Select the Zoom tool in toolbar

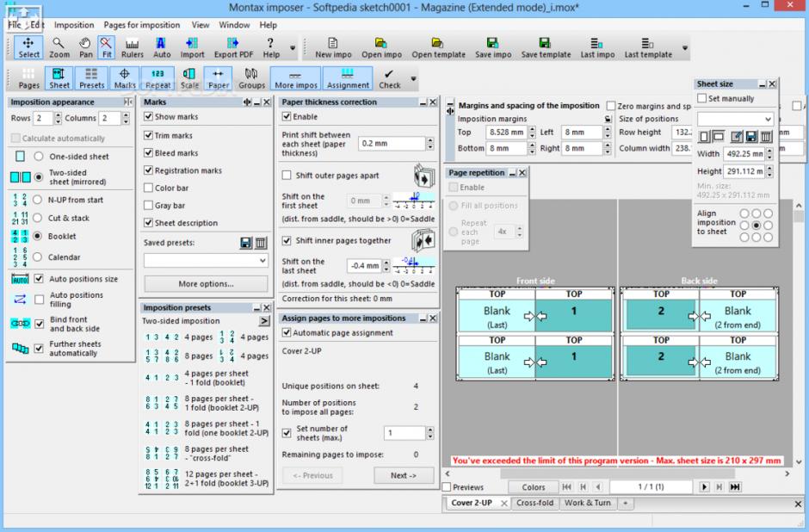click(x=59, y=47)
